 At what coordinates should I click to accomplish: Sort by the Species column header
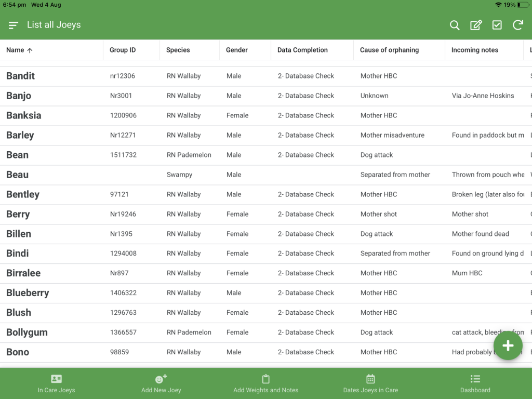tap(178, 50)
